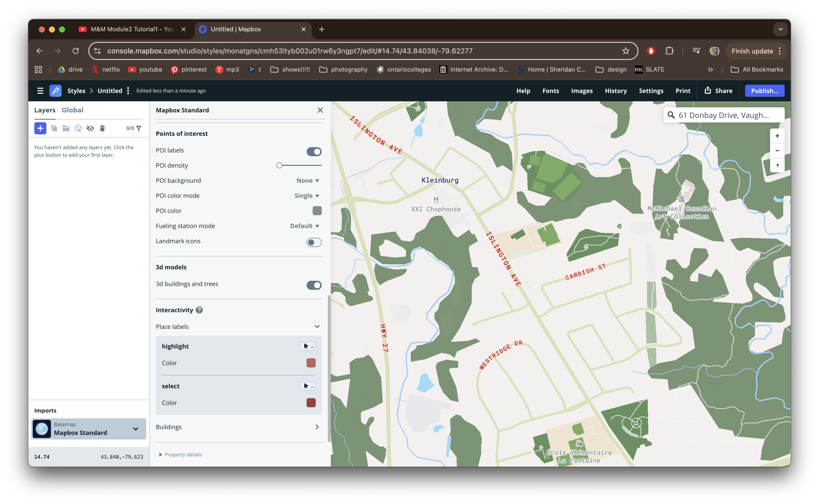Image resolution: width=819 pixels, height=504 pixels.
Task: Switch to the Global tab
Action: pos(72,110)
